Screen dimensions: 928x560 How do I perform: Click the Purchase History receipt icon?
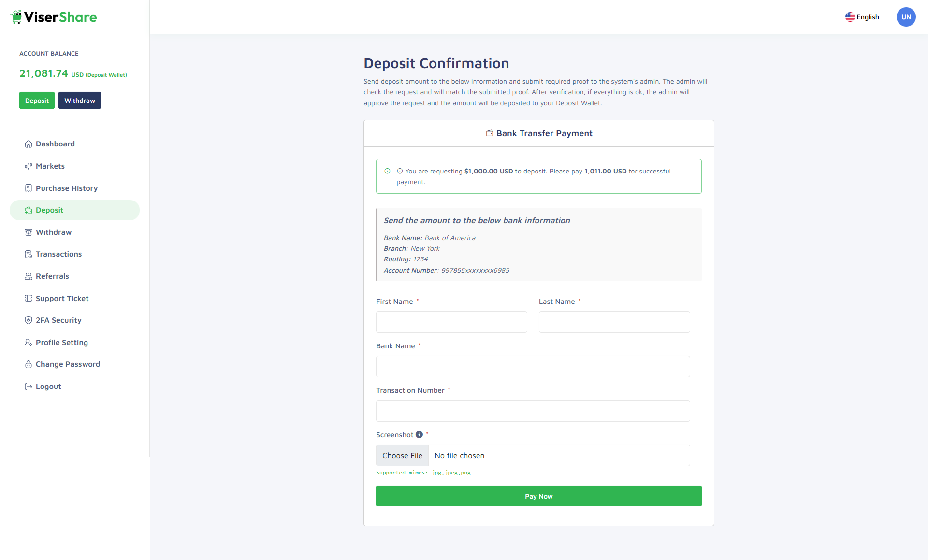tap(29, 188)
